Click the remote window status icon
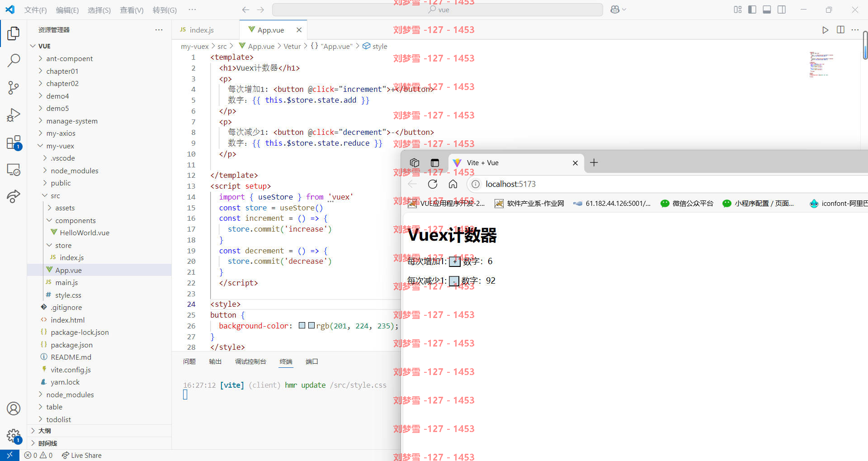Image resolution: width=868 pixels, height=461 pixels. [9, 455]
